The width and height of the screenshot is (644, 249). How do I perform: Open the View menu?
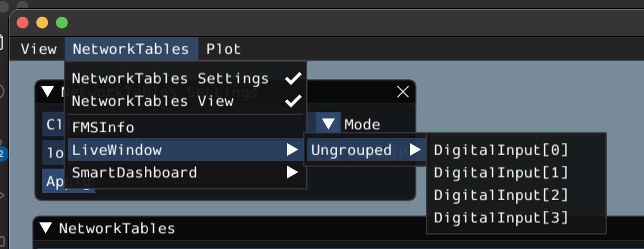pos(38,49)
